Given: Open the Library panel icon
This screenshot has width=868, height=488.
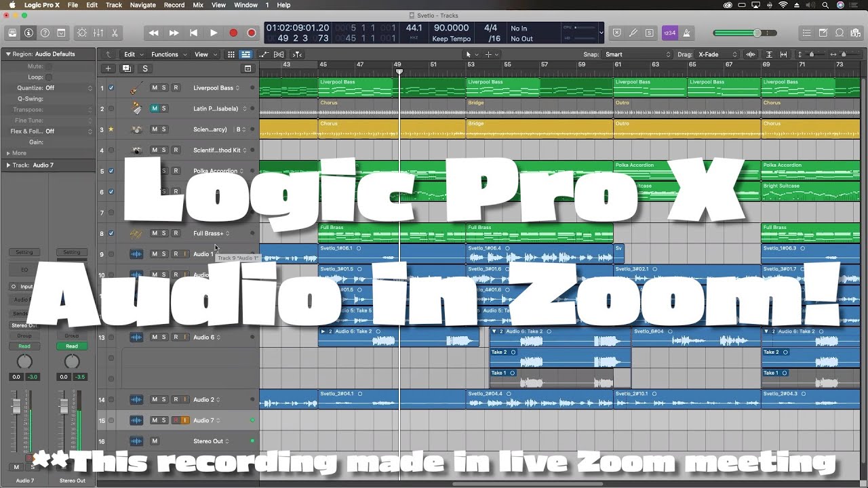Looking at the screenshot, I should click(x=12, y=33).
